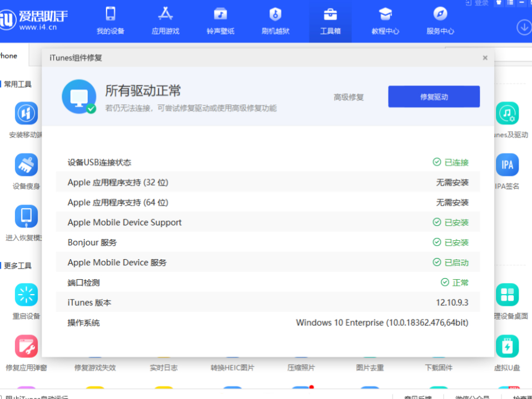This screenshot has height=399, width=532.
Task: Go to the 服务中心 tab
Action: 440,21
